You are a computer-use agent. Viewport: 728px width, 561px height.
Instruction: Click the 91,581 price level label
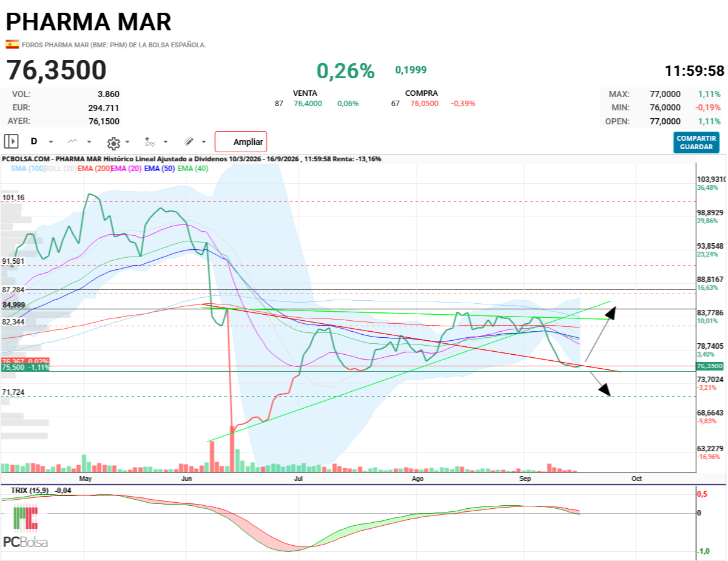pos(13,261)
